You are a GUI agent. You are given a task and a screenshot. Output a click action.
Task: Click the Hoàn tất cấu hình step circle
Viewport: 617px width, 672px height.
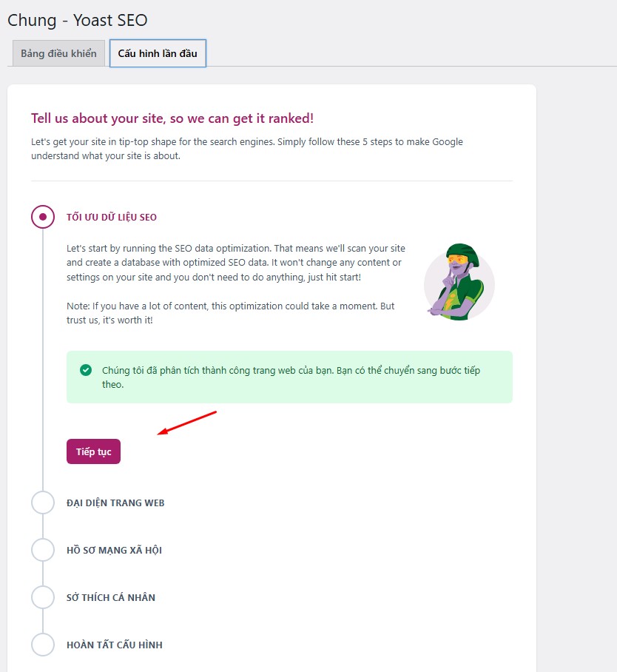43,645
